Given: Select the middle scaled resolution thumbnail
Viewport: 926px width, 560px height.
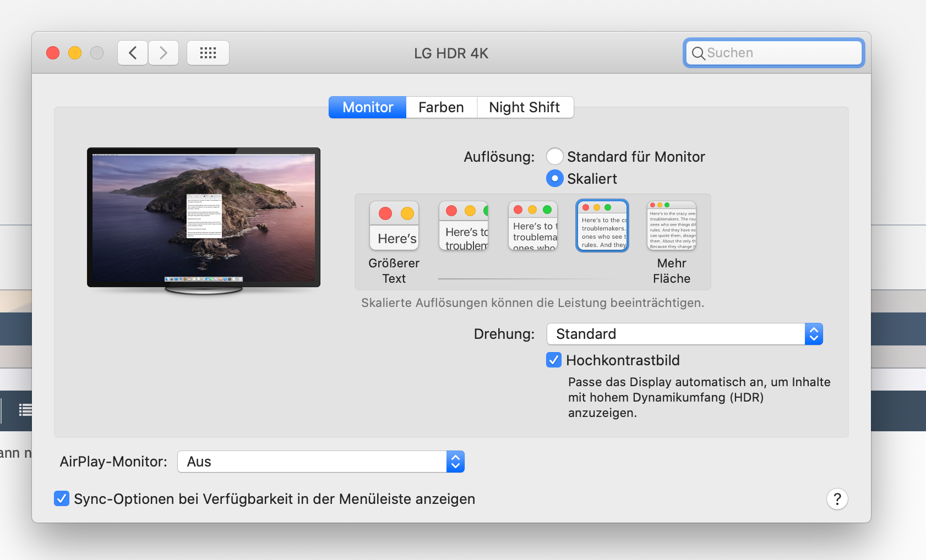Looking at the screenshot, I should [x=533, y=226].
